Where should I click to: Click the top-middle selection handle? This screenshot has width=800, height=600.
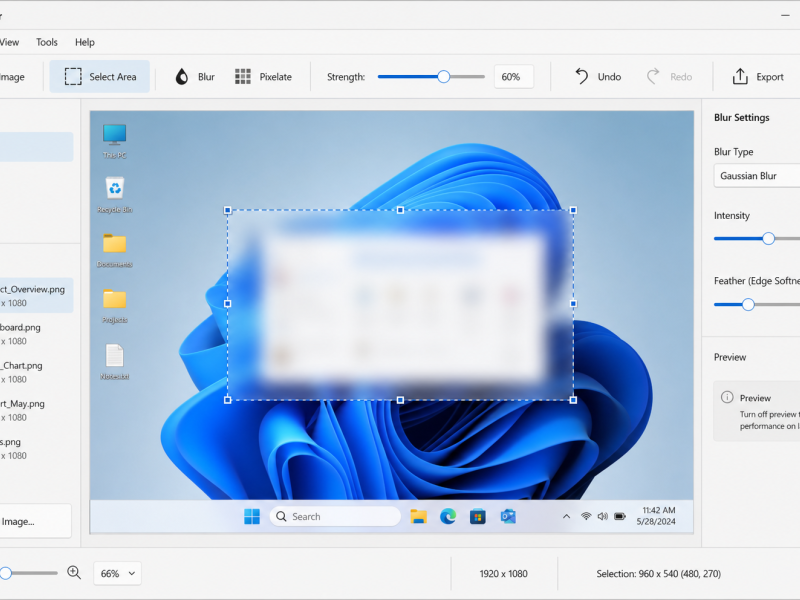tap(401, 210)
